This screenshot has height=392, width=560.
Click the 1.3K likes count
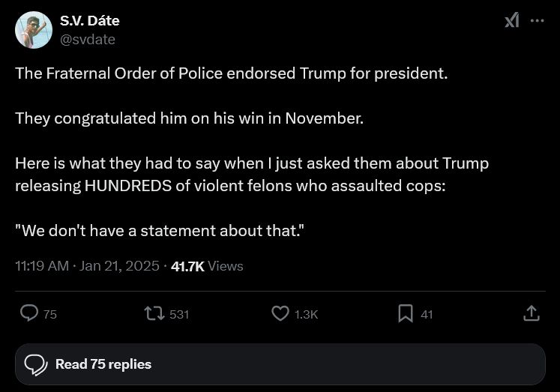(x=307, y=315)
